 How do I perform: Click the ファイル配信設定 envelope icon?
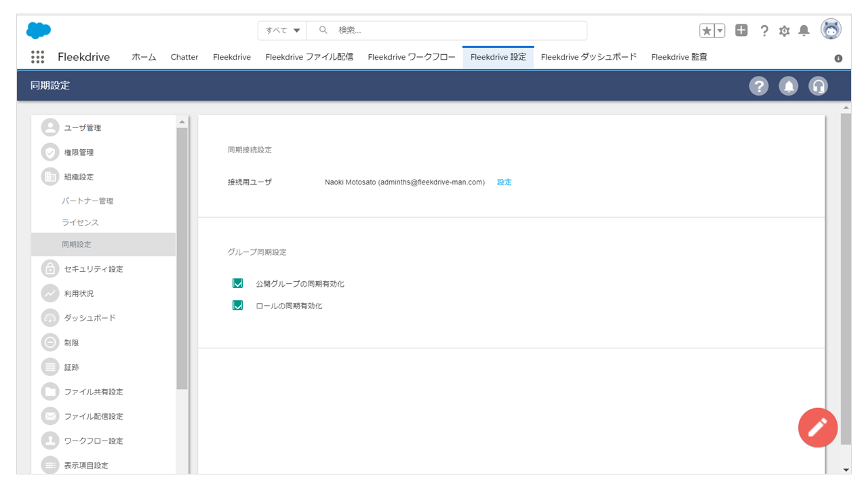point(50,416)
